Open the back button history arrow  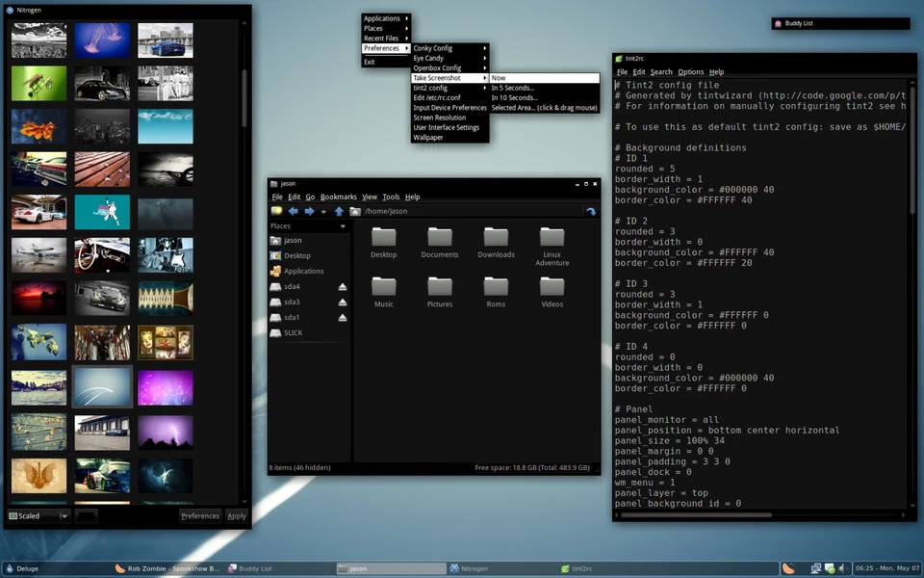tap(322, 211)
